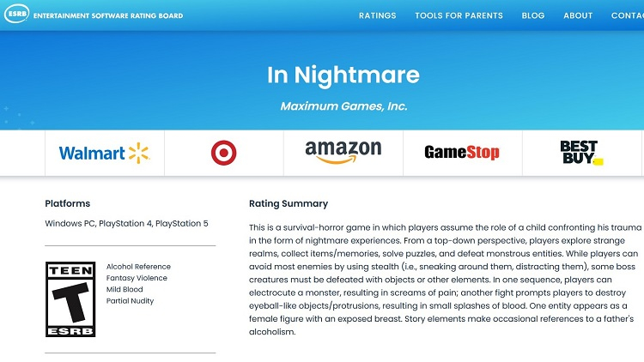Screen dimensions: 644x362
Task: Click the Alcohol Reference descriptor
Action: tap(138, 267)
